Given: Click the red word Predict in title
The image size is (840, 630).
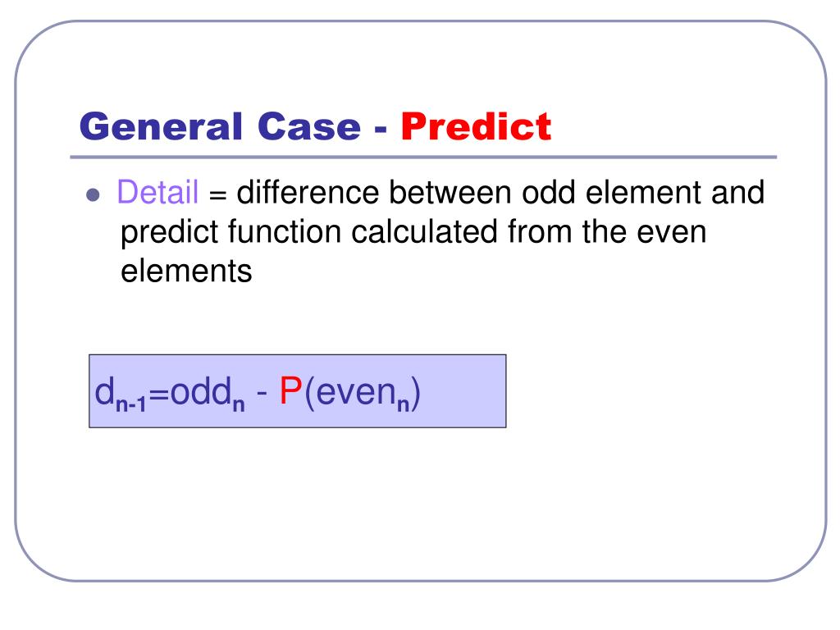Looking at the screenshot, I should [x=476, y=127].
